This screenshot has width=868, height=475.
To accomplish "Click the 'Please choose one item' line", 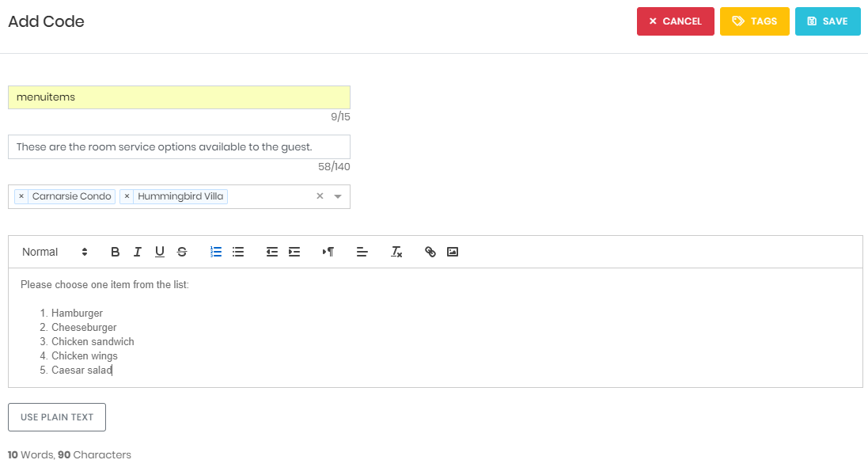I will click(x=104, y=284).
